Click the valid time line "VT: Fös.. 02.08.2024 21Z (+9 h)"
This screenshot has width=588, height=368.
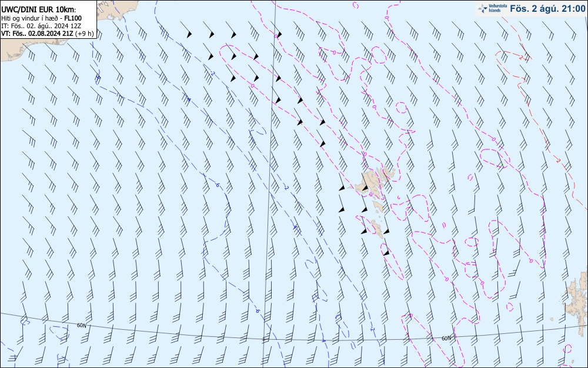(x=47, y=34)
